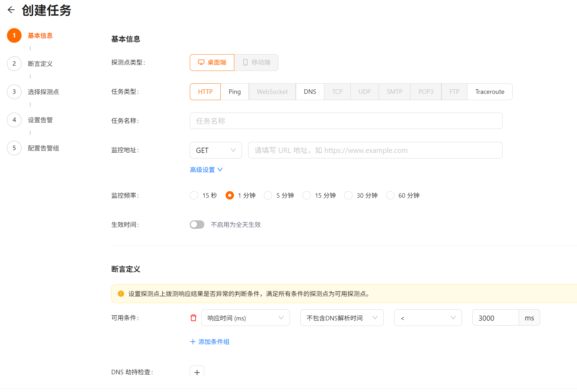577x392 pixels.
Task: Switch task type to Ping
Action: [235, 91]
